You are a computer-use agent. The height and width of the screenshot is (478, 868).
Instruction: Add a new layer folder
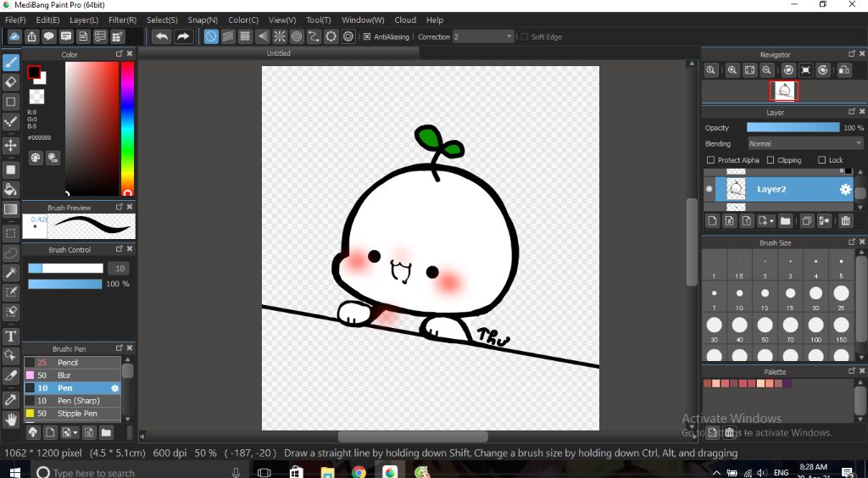click(x=785, y=221)
